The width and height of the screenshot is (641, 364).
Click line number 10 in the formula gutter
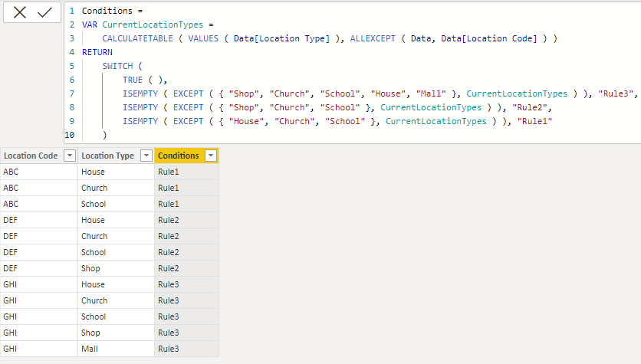click(x=70, y=135)
